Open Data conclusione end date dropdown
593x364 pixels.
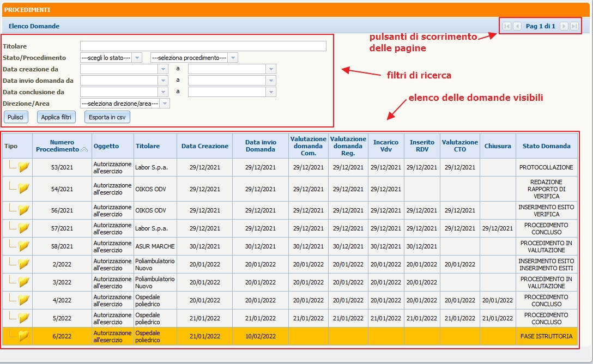coord(271,92)
